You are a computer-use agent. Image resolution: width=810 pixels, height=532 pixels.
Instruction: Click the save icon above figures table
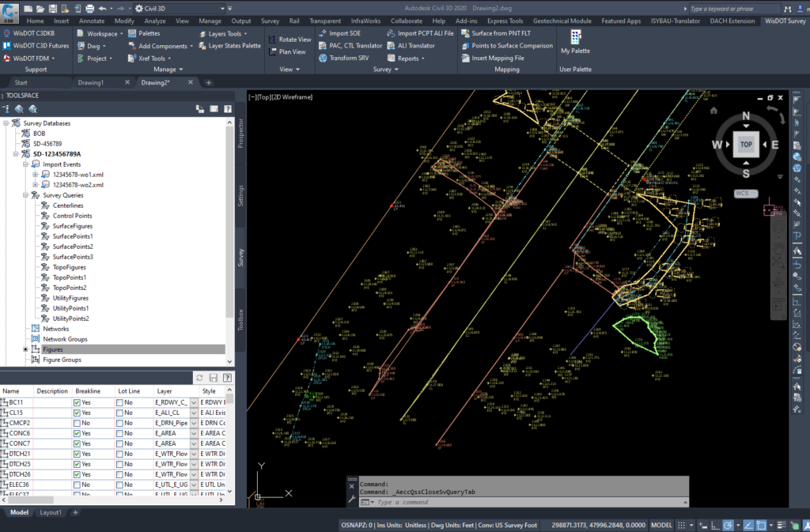[214, 378]
